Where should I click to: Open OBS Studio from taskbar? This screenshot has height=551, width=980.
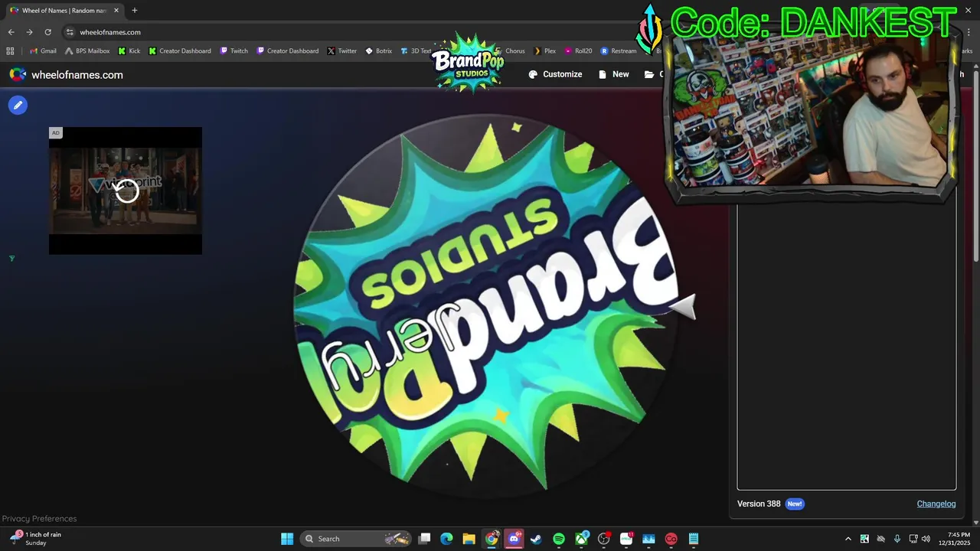coord(604,539)
